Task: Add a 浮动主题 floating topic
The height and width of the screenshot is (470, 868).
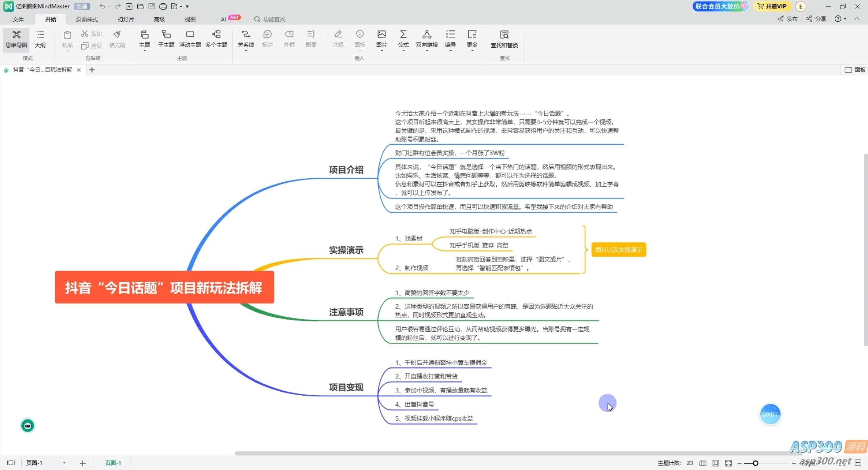Action: (190, 39)
